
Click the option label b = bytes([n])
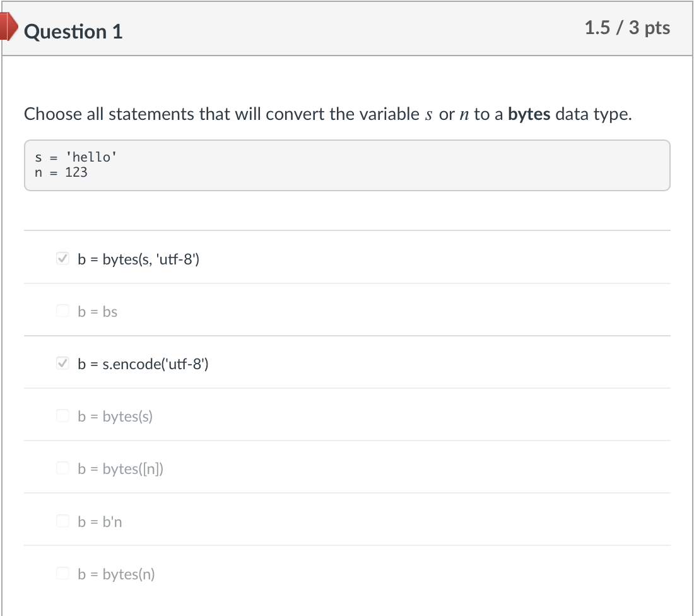point(121,468)
